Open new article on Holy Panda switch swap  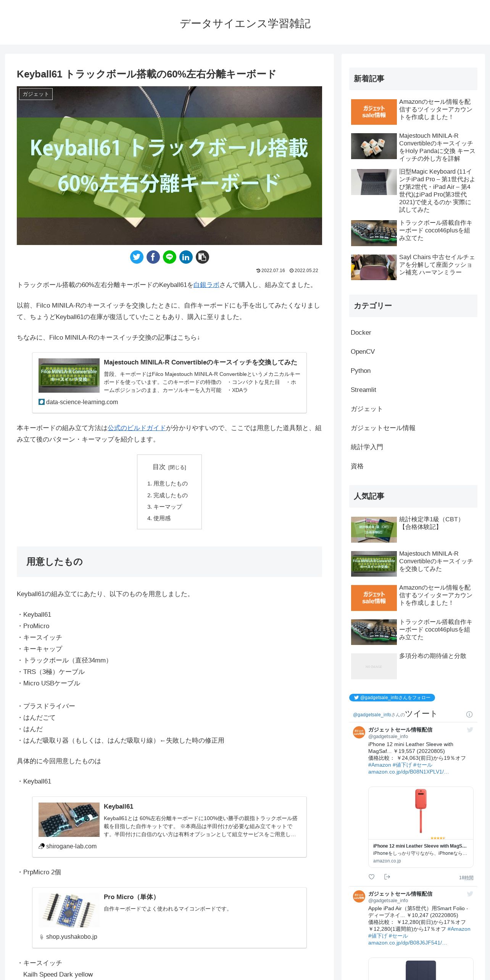(x=413, y=147)
